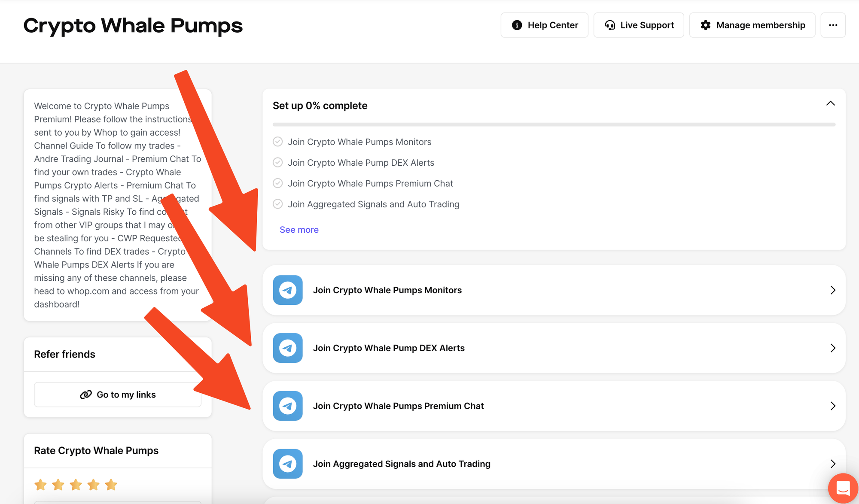Check off Join Crypto Whale Pumps Monitors step

pos(278,142)
